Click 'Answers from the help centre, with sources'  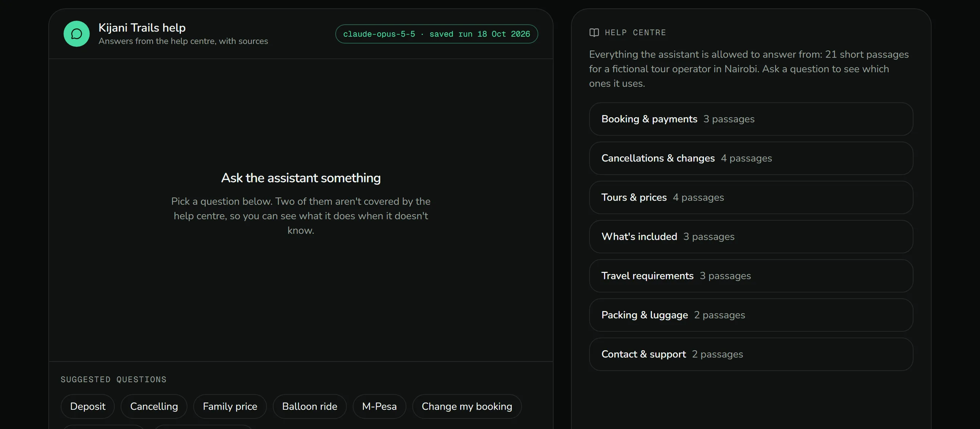(x=183, y=41)
